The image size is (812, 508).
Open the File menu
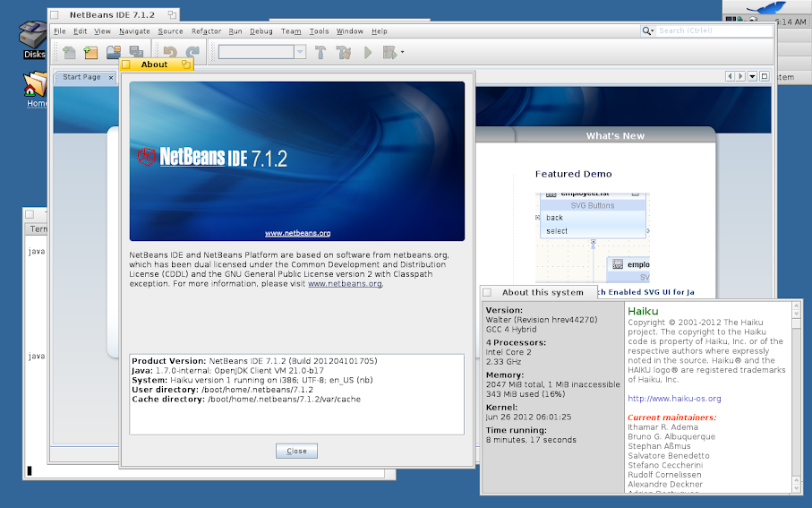pyautogui.click(x=60, y=31)
